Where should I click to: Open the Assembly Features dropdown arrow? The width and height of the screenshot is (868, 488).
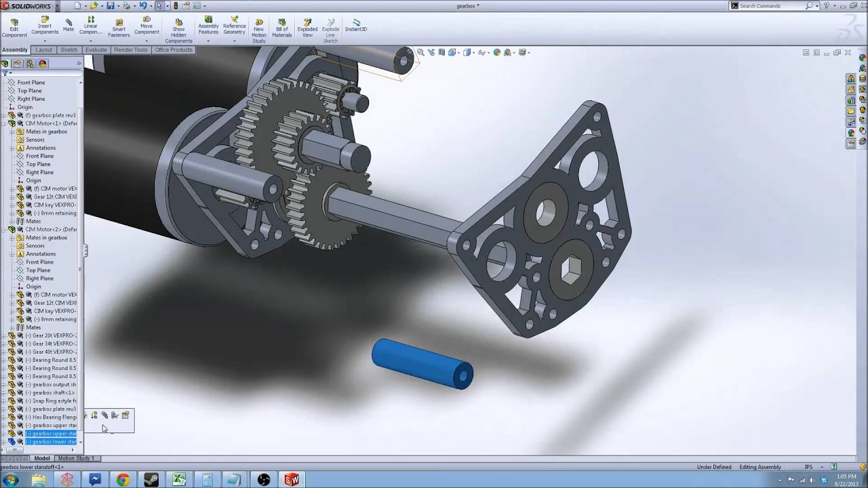coord(208,41)
